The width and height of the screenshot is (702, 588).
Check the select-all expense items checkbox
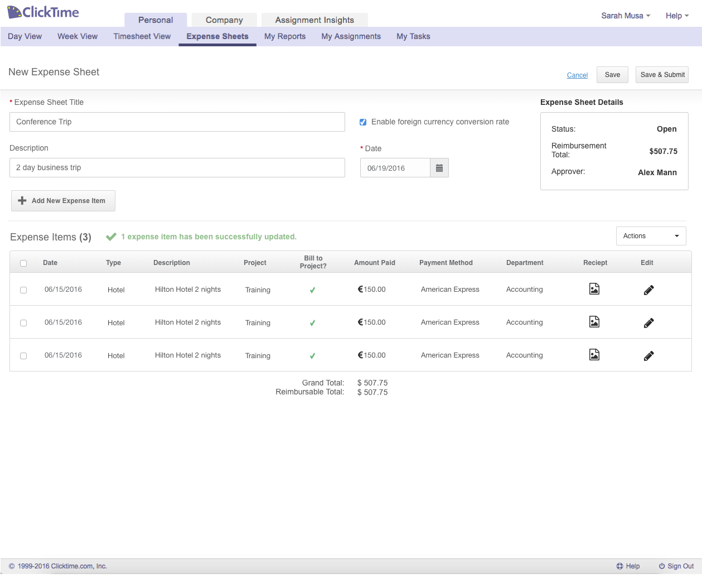point(23,263)
